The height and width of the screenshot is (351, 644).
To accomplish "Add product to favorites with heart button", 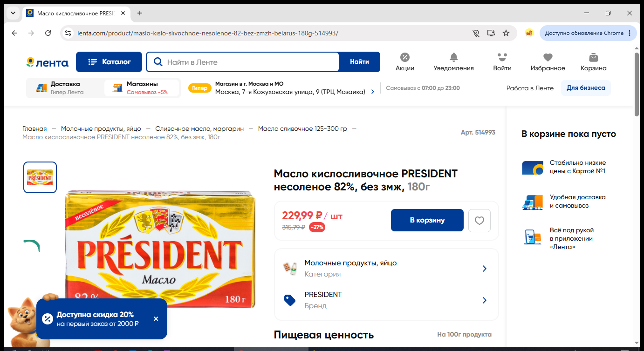I will [x=480, y=220].
